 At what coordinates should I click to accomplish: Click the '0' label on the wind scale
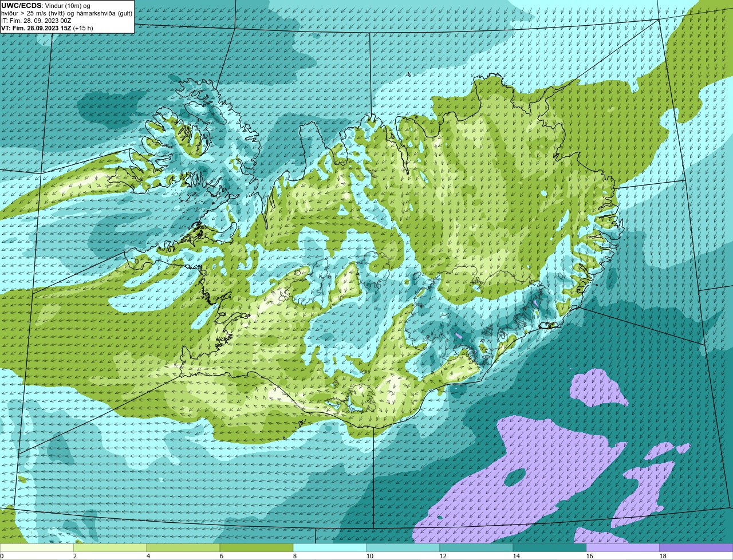(x=2, y=556)
